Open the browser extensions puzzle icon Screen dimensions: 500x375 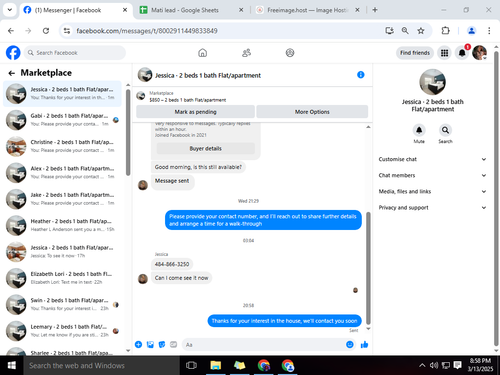click(446, 31)
